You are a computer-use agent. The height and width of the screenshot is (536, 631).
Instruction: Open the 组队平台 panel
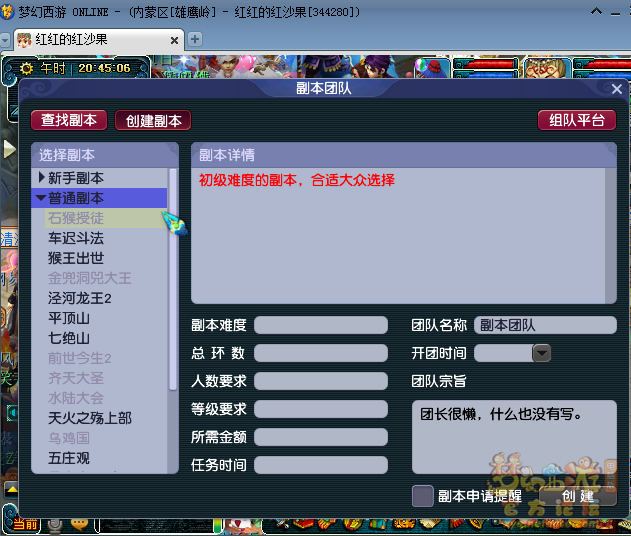tap(577, 120)
